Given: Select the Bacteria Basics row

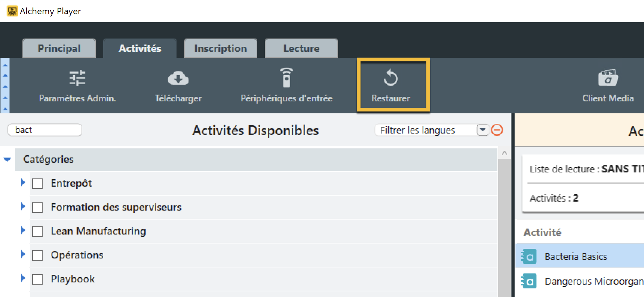Looking at the screenshot, I should click(x=580, y=257).
